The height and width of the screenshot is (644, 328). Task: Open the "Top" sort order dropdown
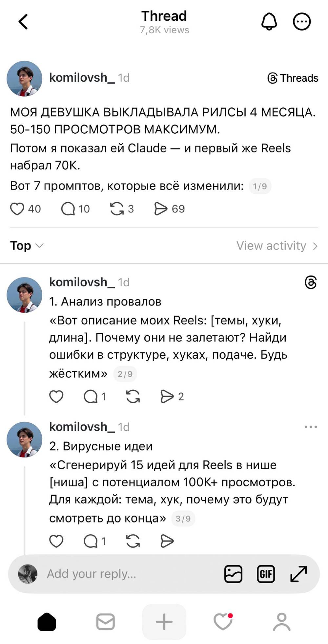[x=26, y=246]
